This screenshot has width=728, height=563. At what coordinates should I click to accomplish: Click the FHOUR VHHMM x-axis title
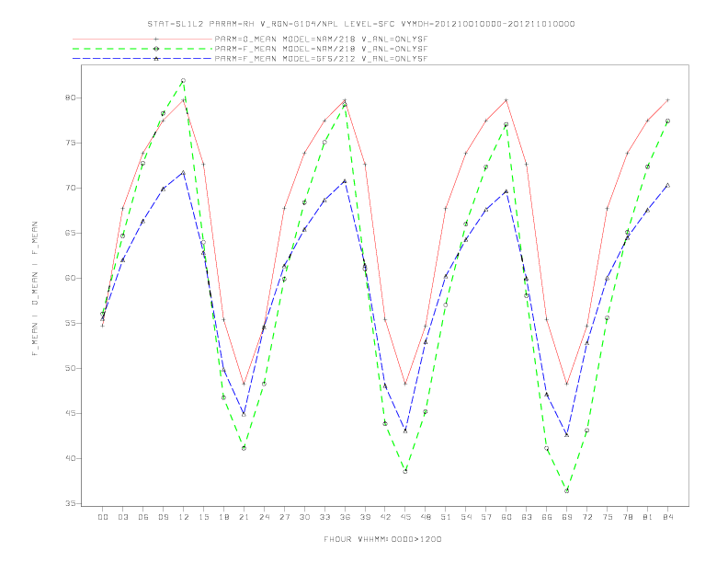point(382,539)
